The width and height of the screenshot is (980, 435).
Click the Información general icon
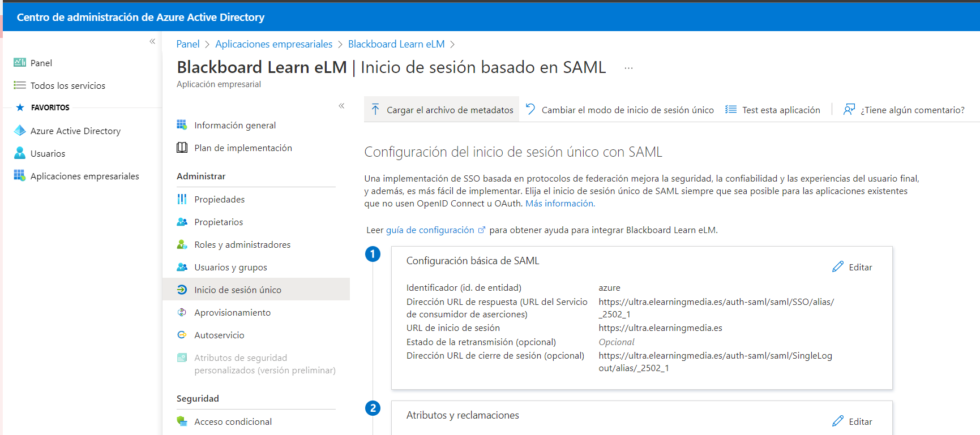182,124
